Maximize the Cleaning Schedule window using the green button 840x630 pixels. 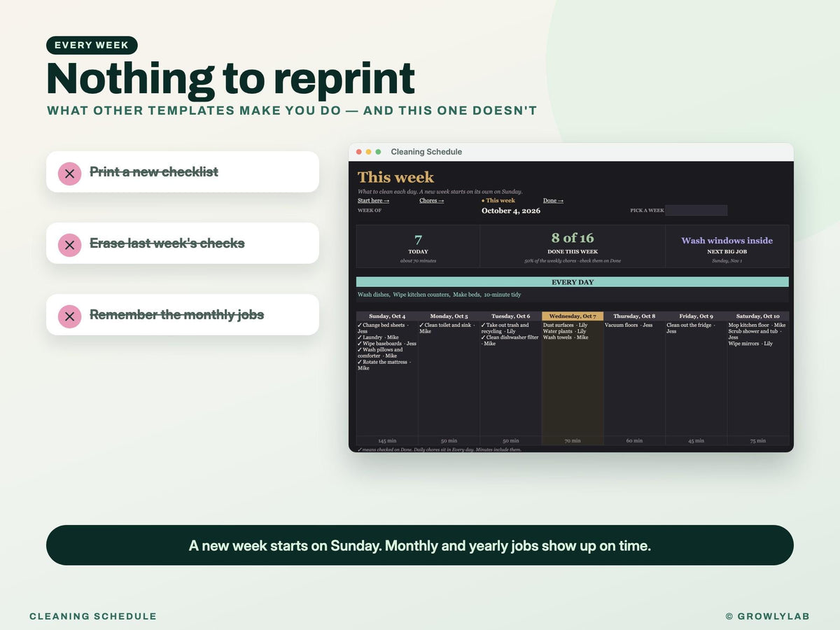point(379,152)
